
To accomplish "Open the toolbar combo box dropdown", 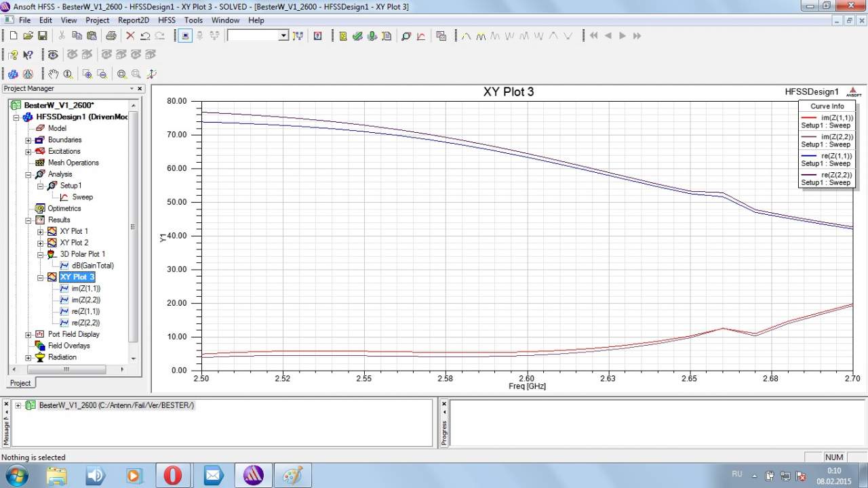I will pos(283,35).
